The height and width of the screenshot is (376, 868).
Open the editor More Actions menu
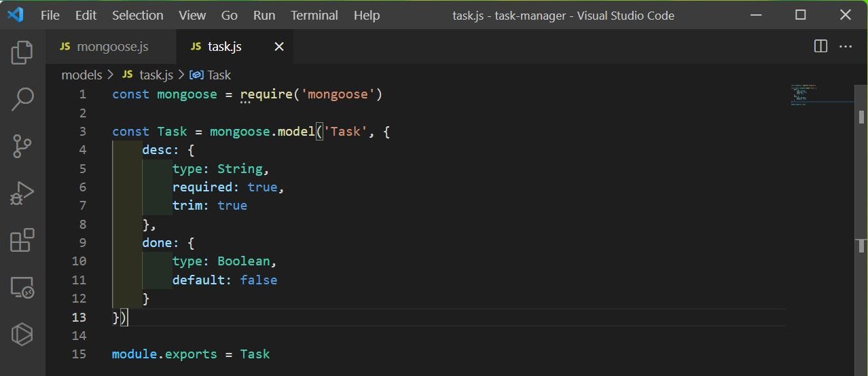click(846, 46)
